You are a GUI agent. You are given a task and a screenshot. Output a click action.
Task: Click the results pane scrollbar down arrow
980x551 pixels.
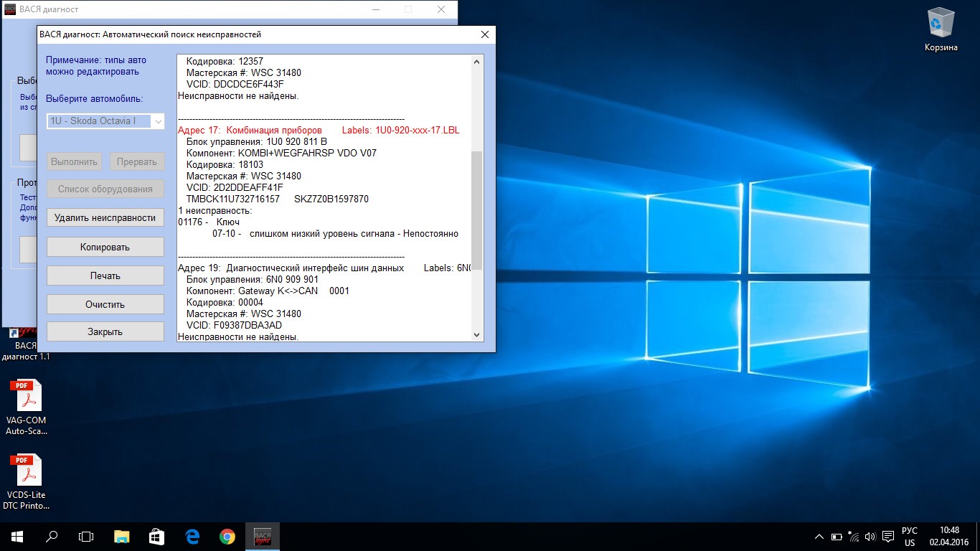(477, 334)
